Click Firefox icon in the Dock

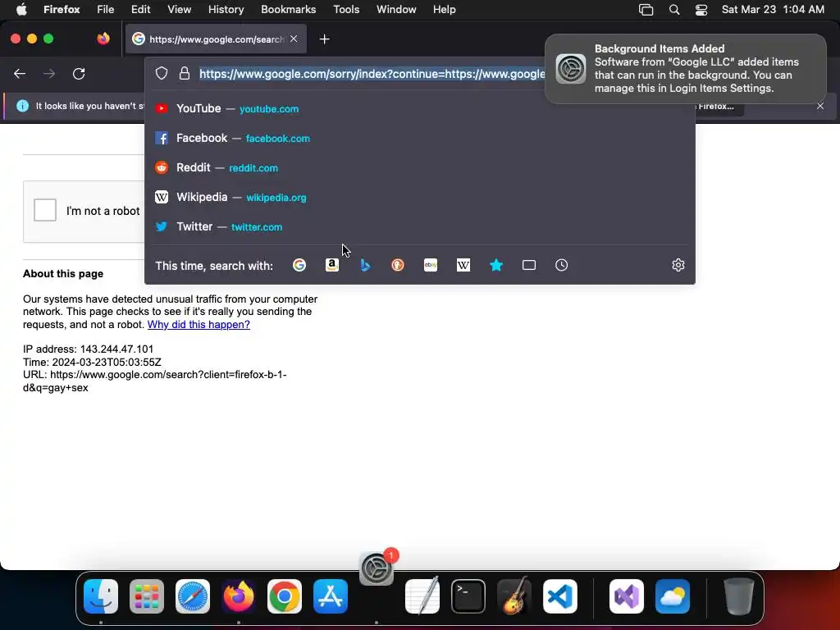point(239,596)
